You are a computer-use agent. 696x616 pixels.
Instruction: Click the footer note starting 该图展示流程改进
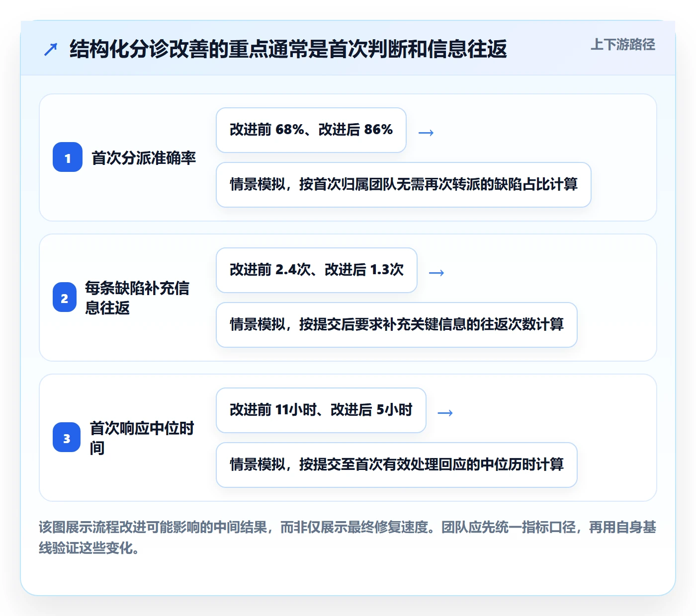pyautogui.click(x=348, y=538)
